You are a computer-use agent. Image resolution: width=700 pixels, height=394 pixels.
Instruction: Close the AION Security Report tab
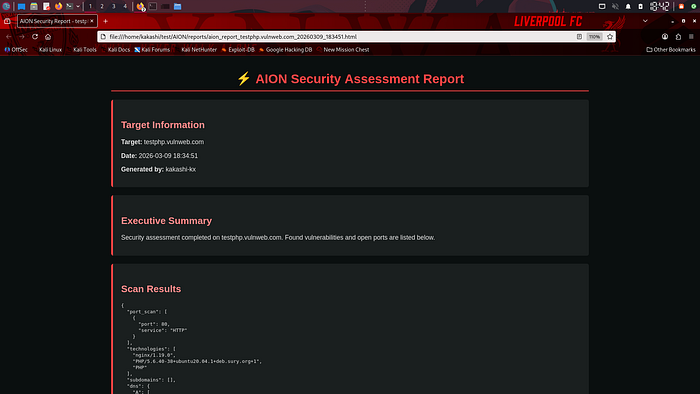coord(92,21)
